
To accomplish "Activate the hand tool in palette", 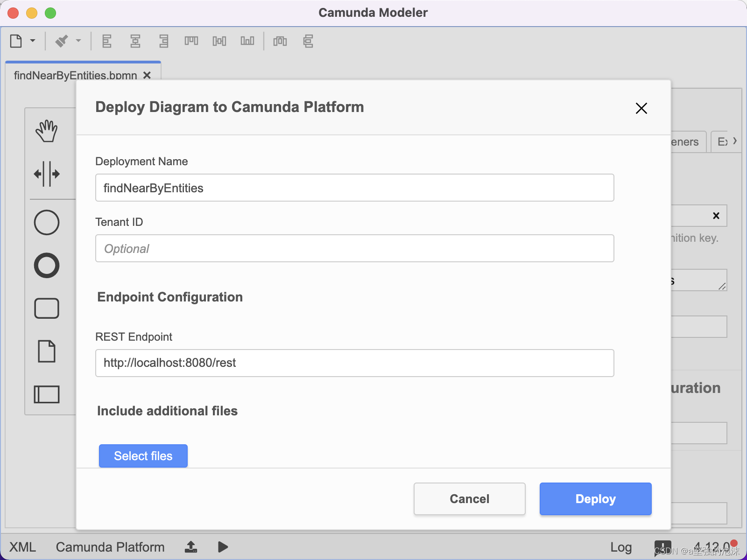I will click(x=47, y=131).
